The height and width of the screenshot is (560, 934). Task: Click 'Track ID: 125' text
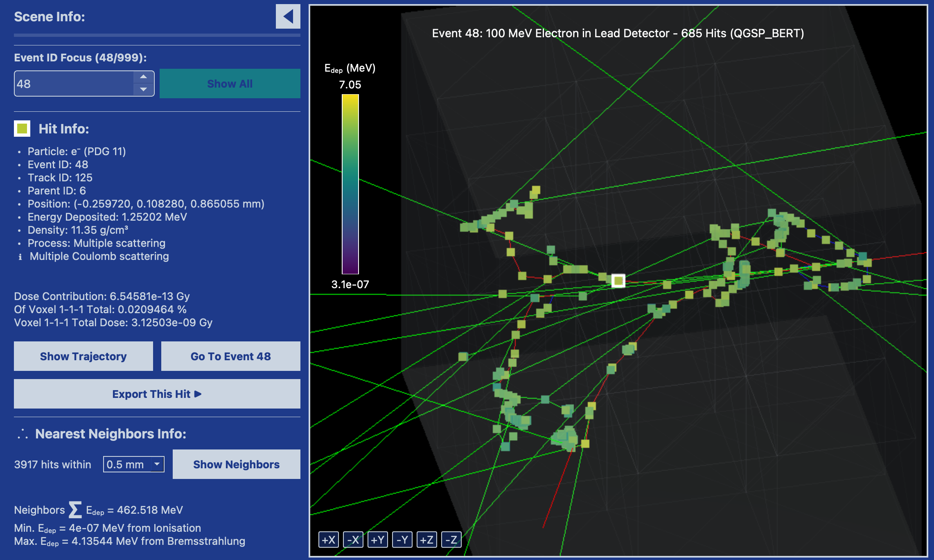tap(60, 178)
